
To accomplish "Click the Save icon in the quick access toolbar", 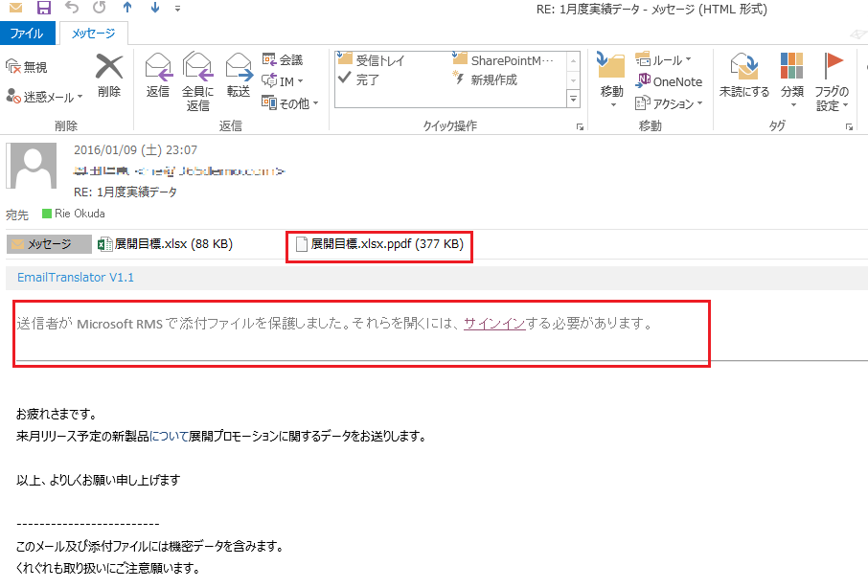I will (44, 8).
